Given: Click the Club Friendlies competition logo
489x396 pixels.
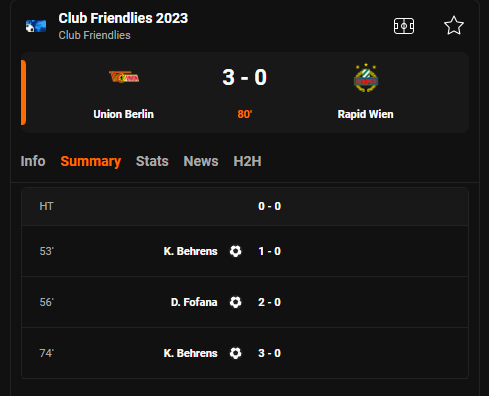Looking at the screenshot, I should click(36, 26).
